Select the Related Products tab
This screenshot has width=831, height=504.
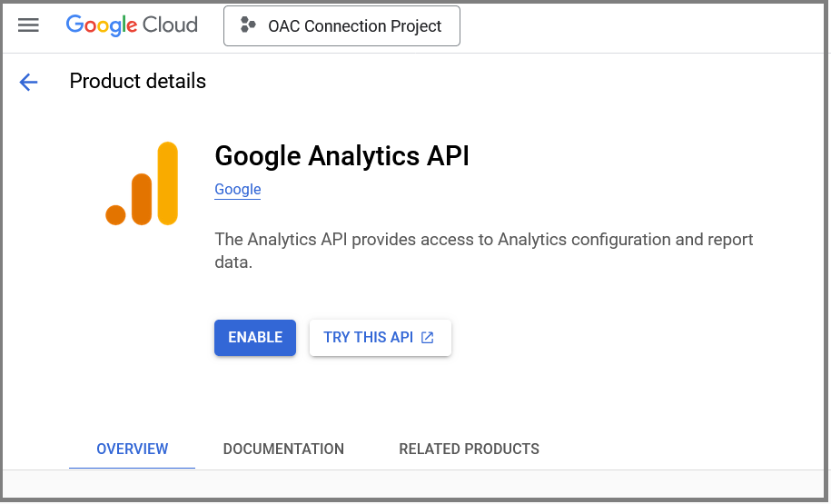click(469, 450)
